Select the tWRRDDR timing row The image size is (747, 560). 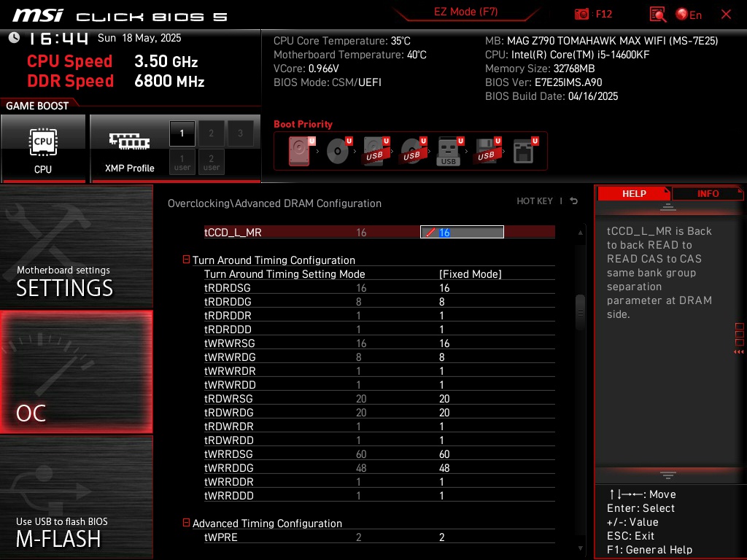[379, 481]
